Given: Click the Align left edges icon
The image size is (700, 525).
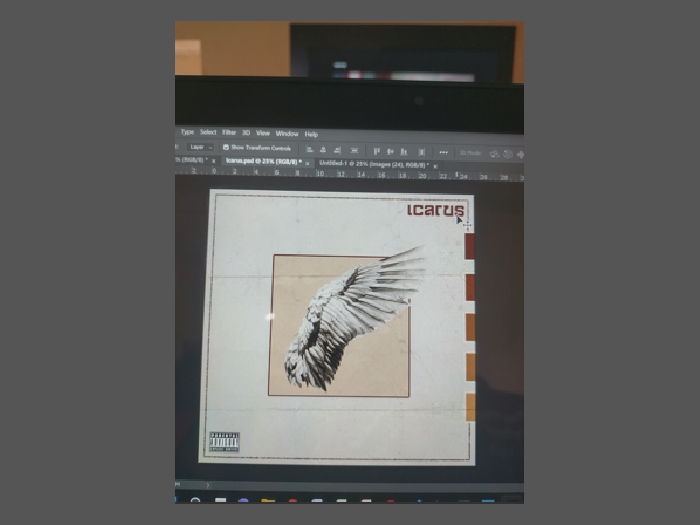Looking at the screenshot, I should point(310,150).
